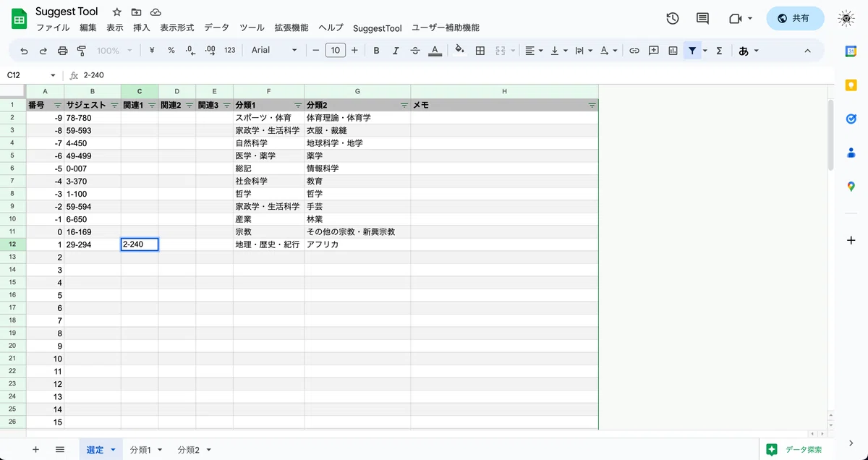Click the functions sigma icon
Viewport: 868px width, 460px height.
(719, 51)
